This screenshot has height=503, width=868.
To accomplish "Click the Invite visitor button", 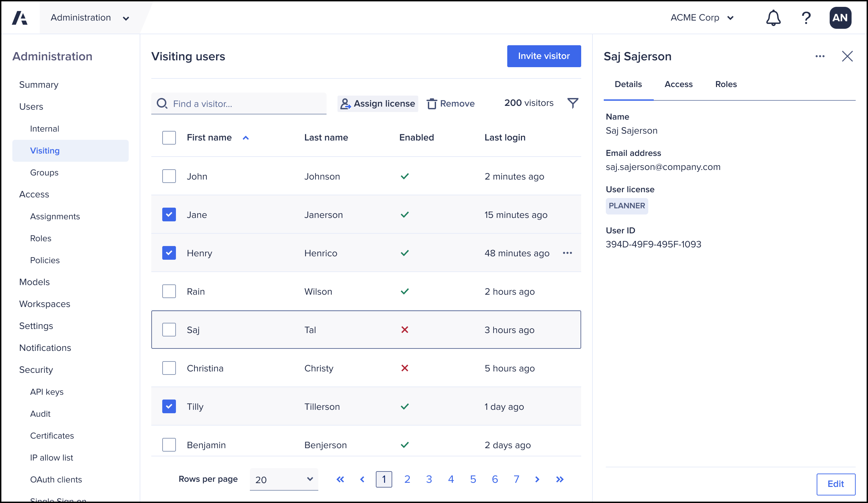I will [x=544, y=56].
